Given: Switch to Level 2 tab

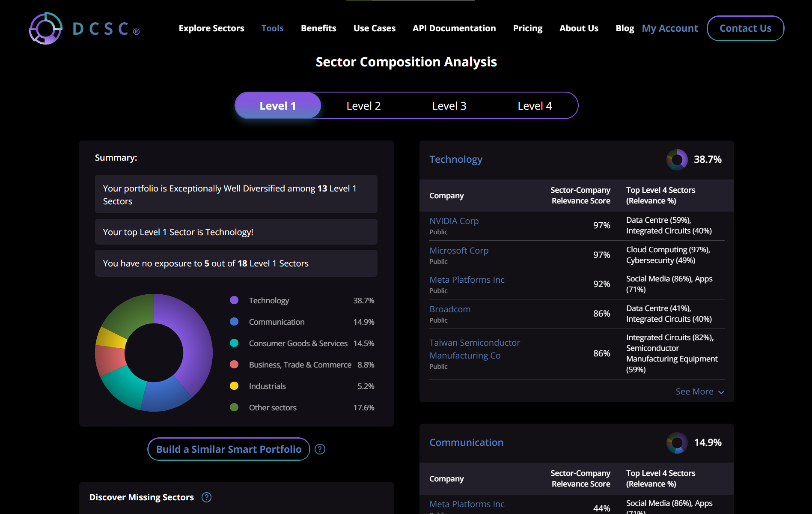Looking at the screenshot, I should pos(363,106).
